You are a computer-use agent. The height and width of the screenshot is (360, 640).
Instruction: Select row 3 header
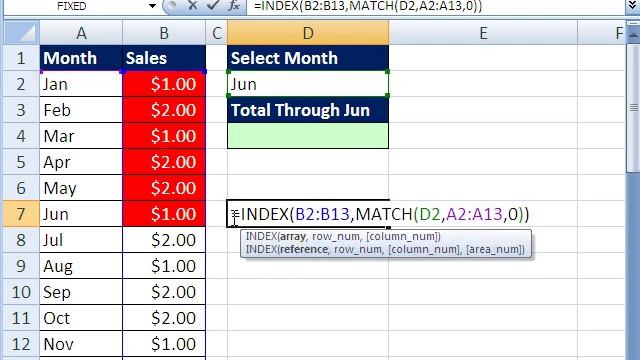point(21,110)
